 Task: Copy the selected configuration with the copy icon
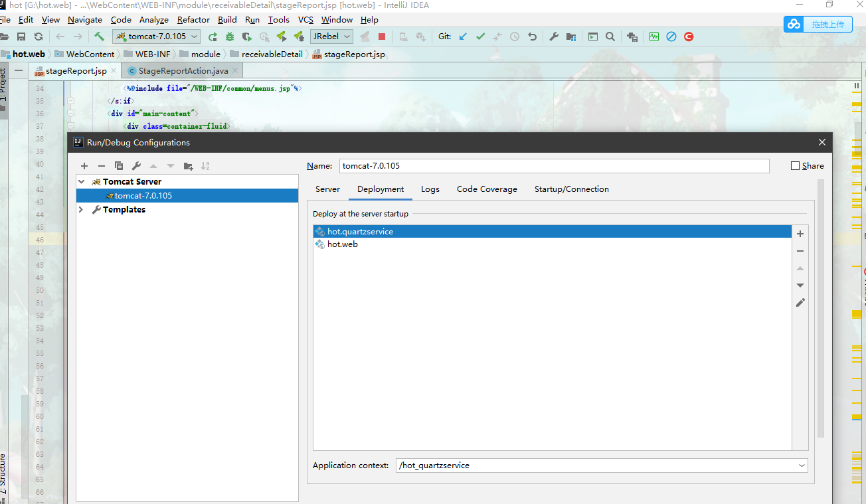point(119,166)
